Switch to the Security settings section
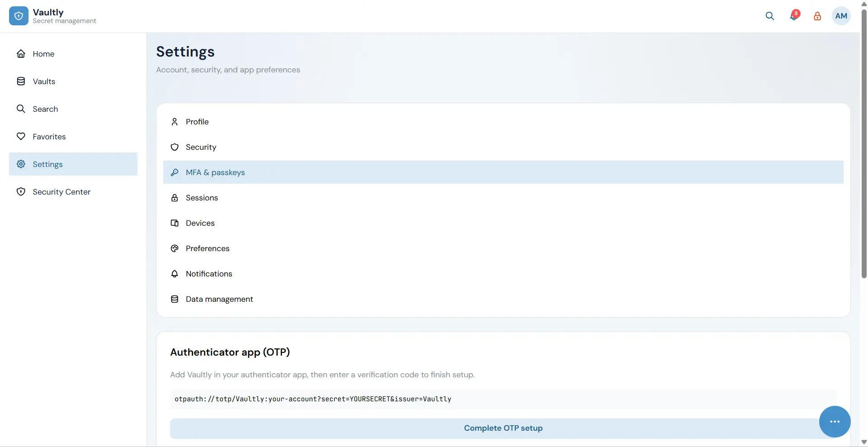868x447 pixels. tap(503, 147)
